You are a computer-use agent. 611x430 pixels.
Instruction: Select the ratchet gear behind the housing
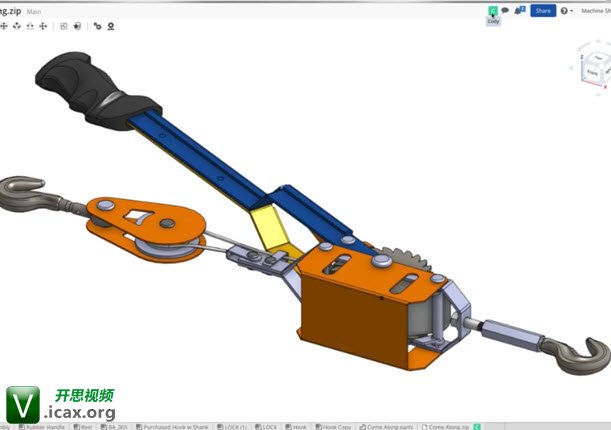407,258
